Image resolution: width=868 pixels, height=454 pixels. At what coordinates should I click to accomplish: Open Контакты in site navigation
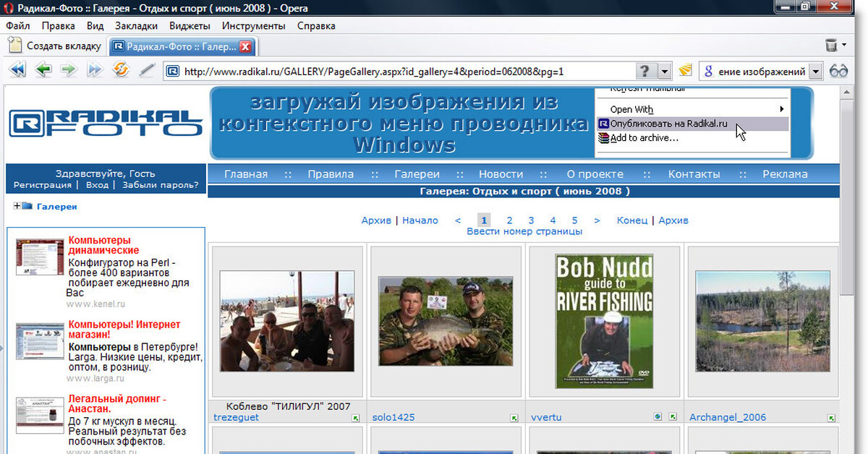coord(694,174)
